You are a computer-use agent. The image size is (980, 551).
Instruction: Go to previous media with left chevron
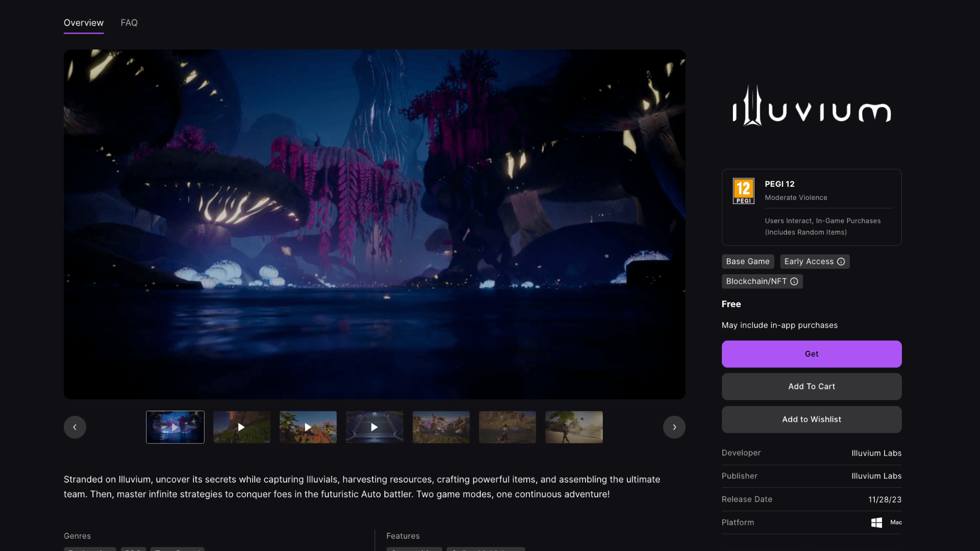coord(75,427)
